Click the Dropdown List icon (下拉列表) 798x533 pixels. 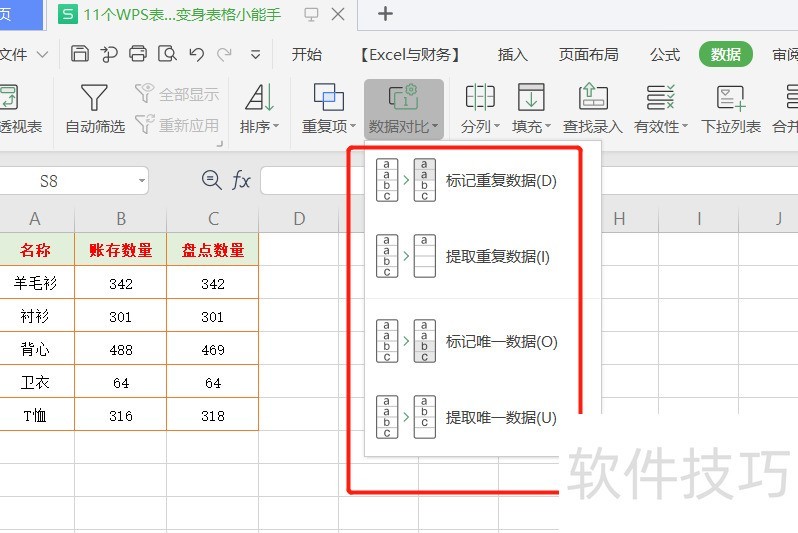coord(730,98)
